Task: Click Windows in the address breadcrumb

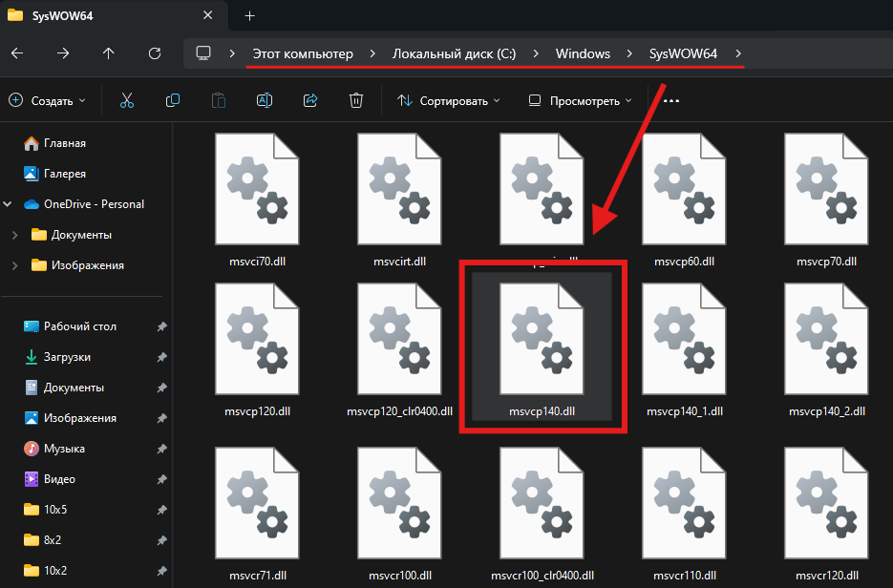Action: 583,53
